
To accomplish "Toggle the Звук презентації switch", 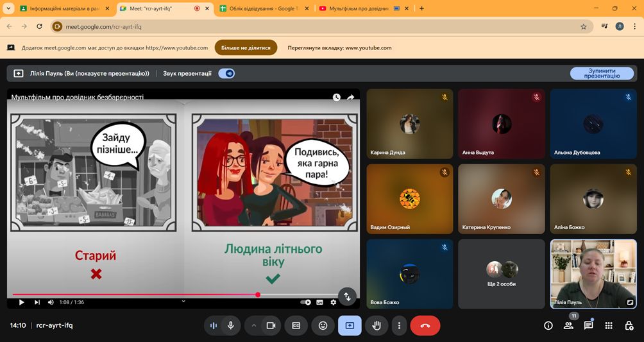I will [226, 74].
